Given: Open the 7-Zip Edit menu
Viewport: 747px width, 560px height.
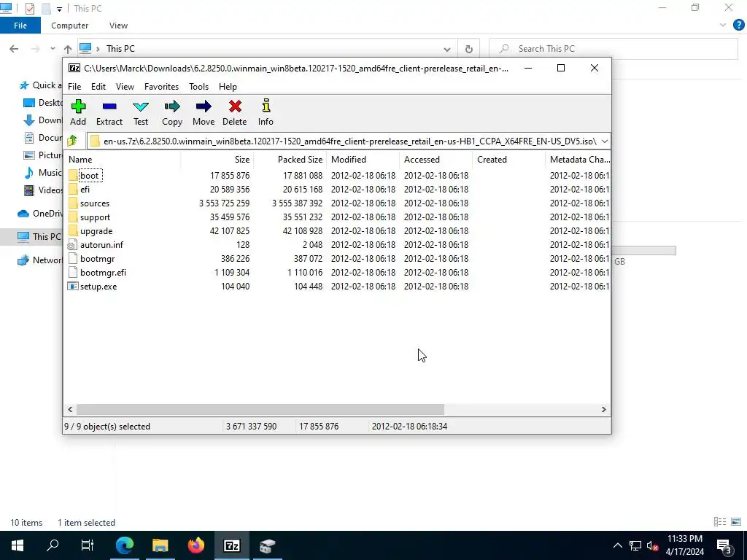Looking at the screenshot, I should [x=98, y=87].
